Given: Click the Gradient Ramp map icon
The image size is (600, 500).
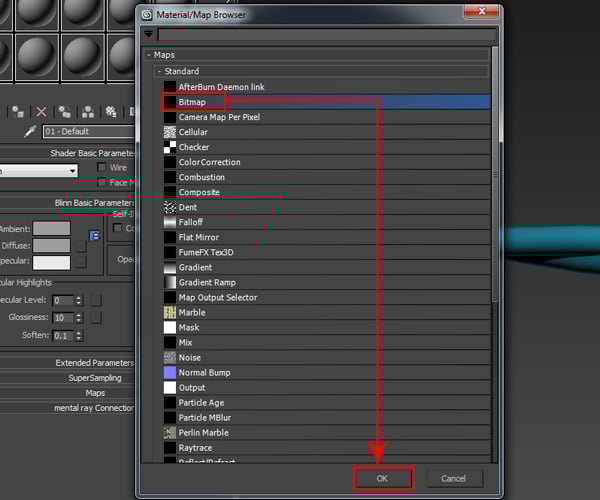Looking at the screenshot, I should (x=170, y=282).
